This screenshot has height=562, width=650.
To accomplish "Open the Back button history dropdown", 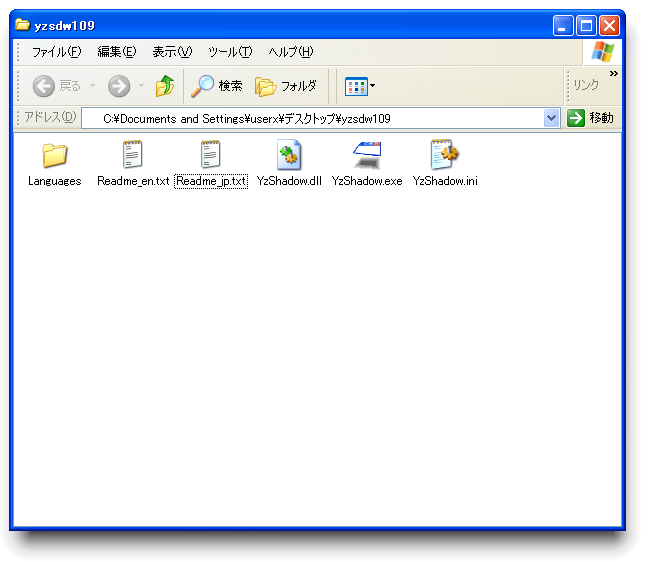I will click(x=92, y=86).
